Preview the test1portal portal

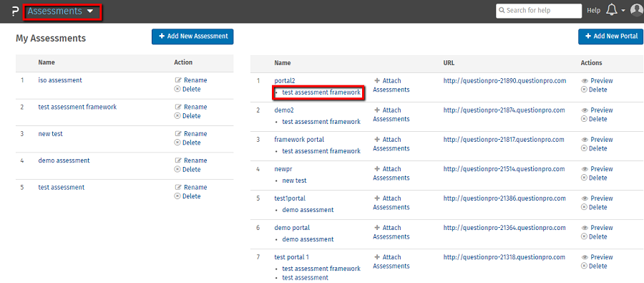[597, 198]
